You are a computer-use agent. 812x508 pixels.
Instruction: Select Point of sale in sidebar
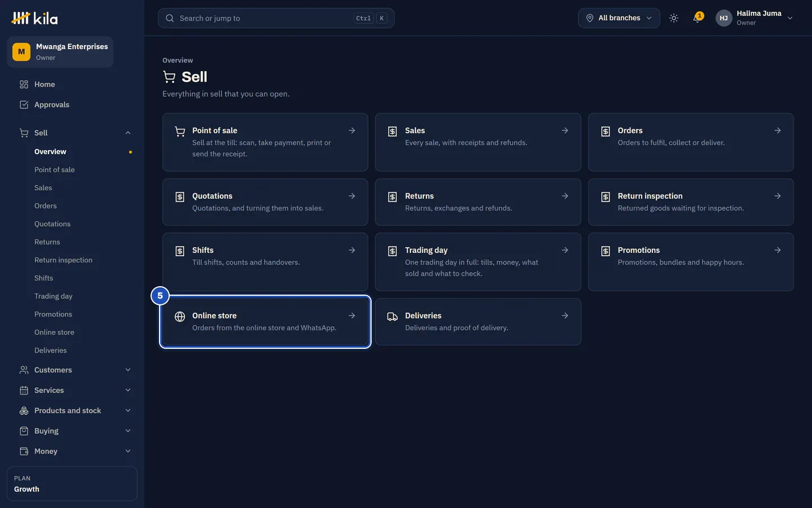click(x=54, y=169)
